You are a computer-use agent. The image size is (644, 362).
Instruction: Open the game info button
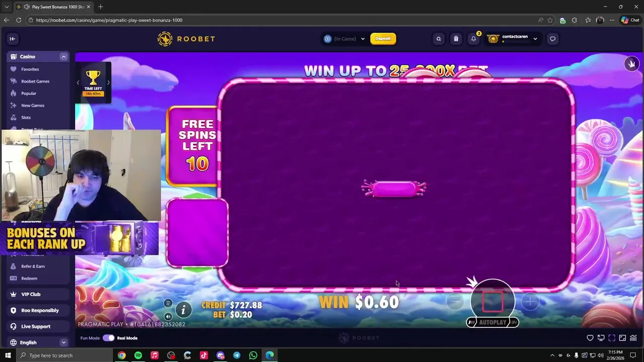(183, 310)
